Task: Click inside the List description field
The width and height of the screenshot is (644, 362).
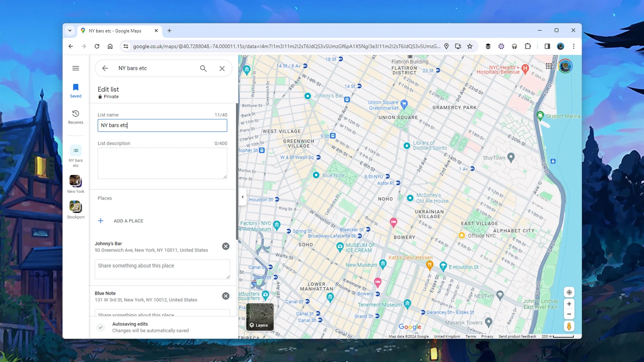Action: 162,163
